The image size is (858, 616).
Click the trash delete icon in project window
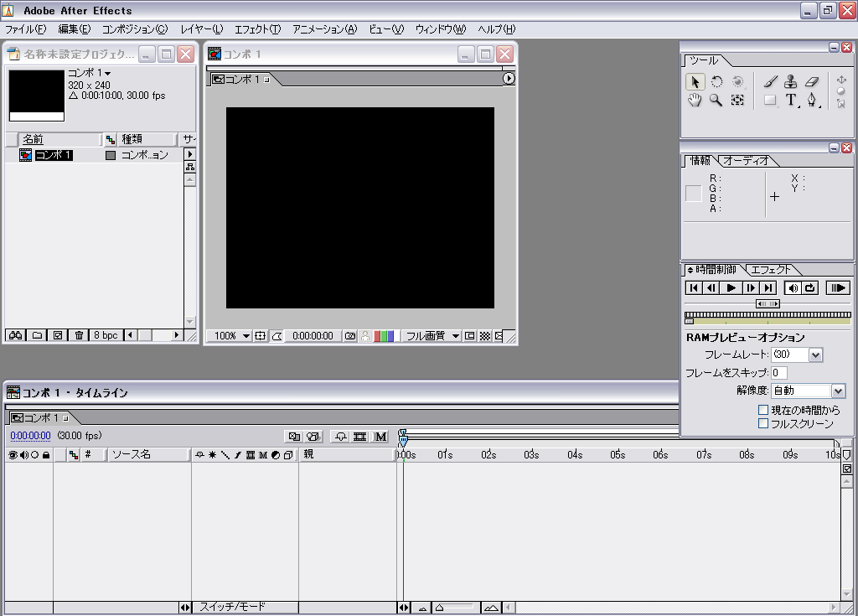click(79, 335)
